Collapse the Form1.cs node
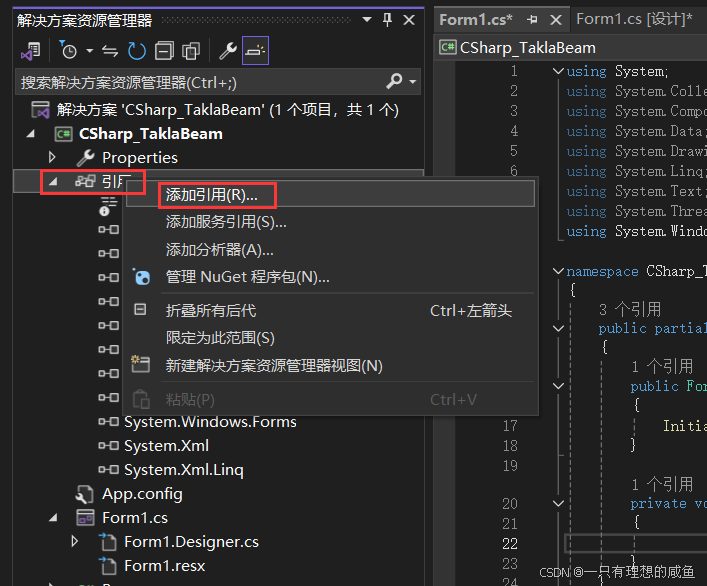This screenshot has width=707, height=586. 53,518
